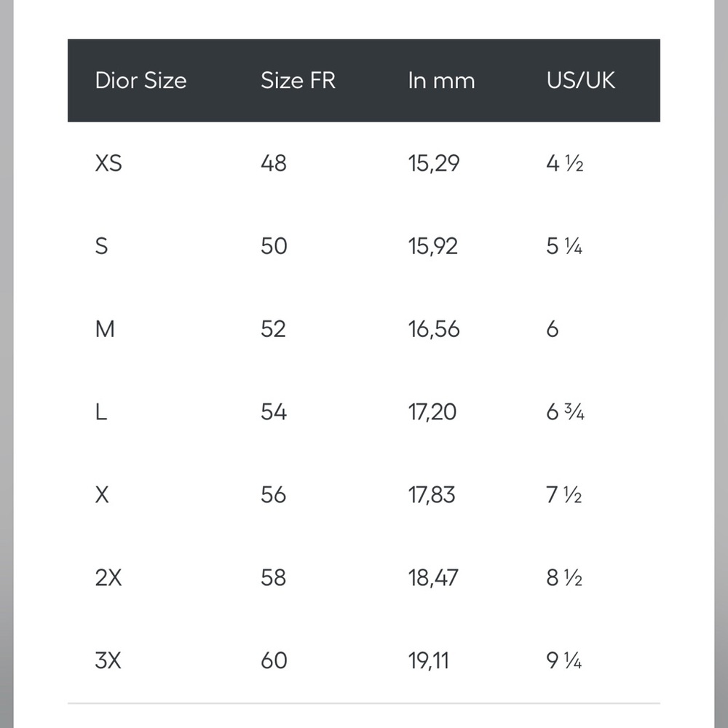Select the 3X size row label
The height and width of the screenshot is (728, 728).
[108, 661]
